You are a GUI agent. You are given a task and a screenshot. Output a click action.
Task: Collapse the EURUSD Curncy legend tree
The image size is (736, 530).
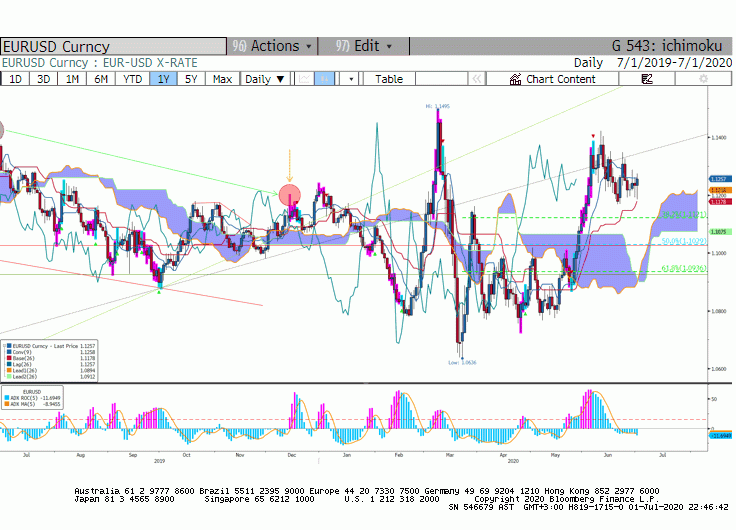(x=4, y=346)
